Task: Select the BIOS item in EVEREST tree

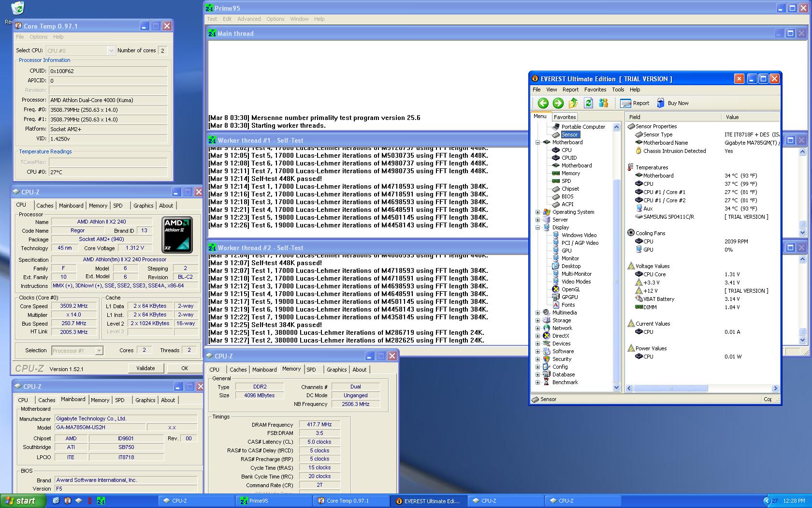Action: [567, 196]
